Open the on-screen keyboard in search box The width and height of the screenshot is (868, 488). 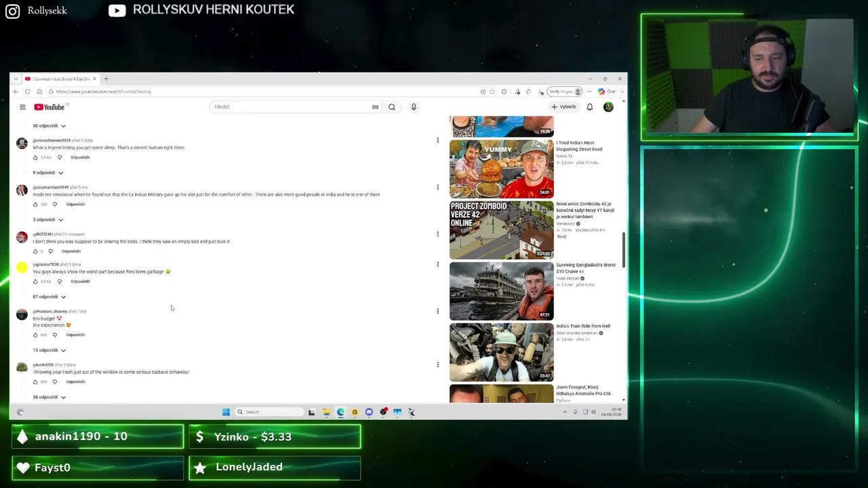[375, 107]
